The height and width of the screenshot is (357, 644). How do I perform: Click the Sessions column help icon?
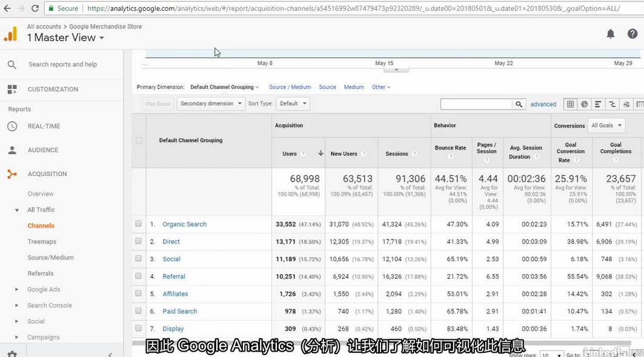click(x=414, y=154)
